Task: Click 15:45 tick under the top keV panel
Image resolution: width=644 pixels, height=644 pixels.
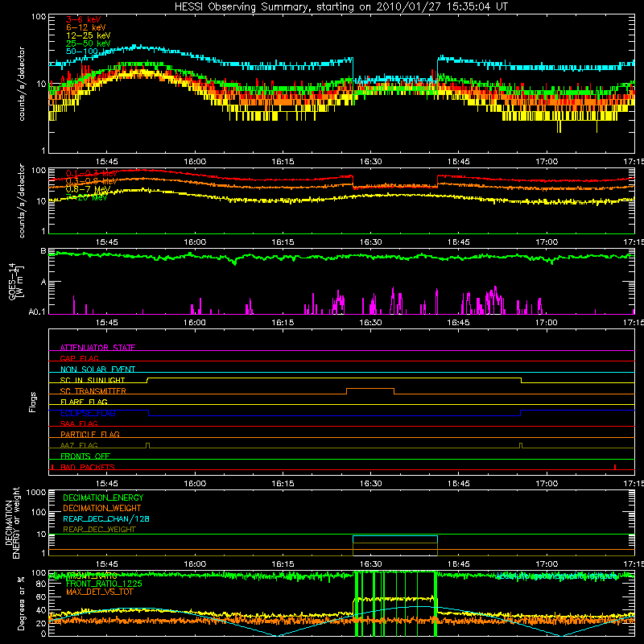Action: pos(107,162)
